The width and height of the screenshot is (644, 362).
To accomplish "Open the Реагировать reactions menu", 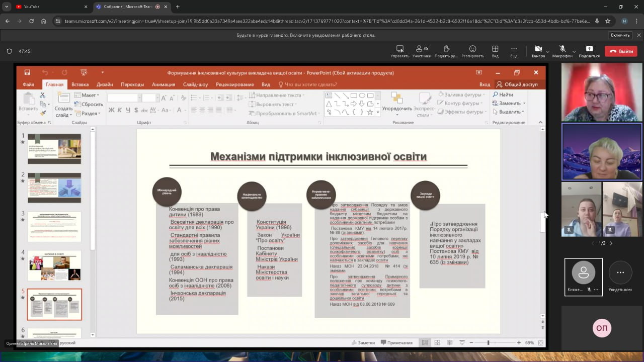I will (x=472, y=51).
